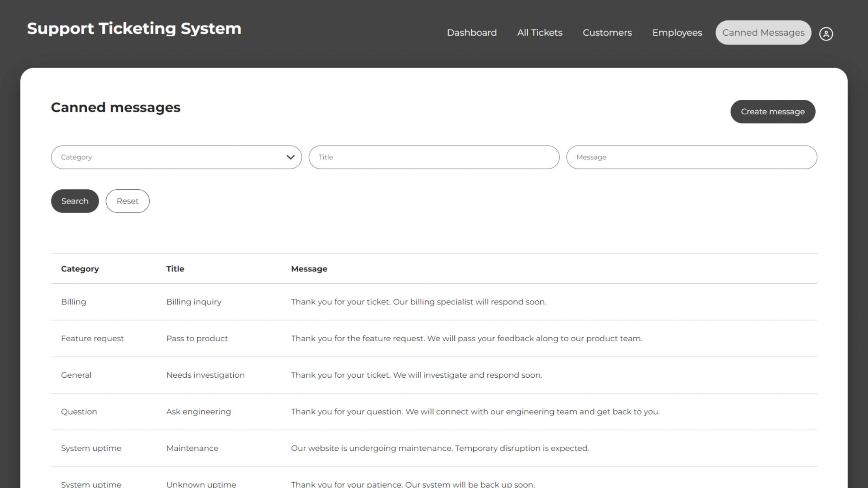Open the Pass to product message row
Screen dimensions: 868x488
434,338
